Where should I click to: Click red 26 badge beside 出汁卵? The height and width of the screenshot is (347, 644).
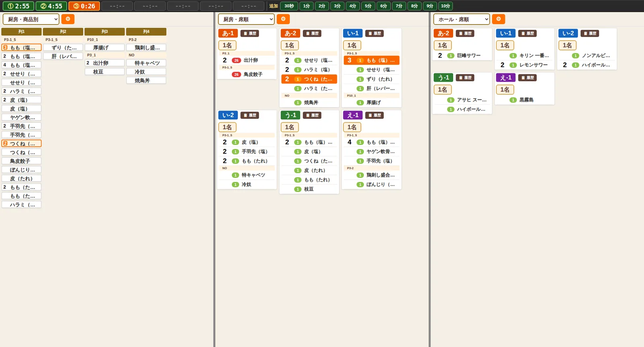tap(236, 60)
